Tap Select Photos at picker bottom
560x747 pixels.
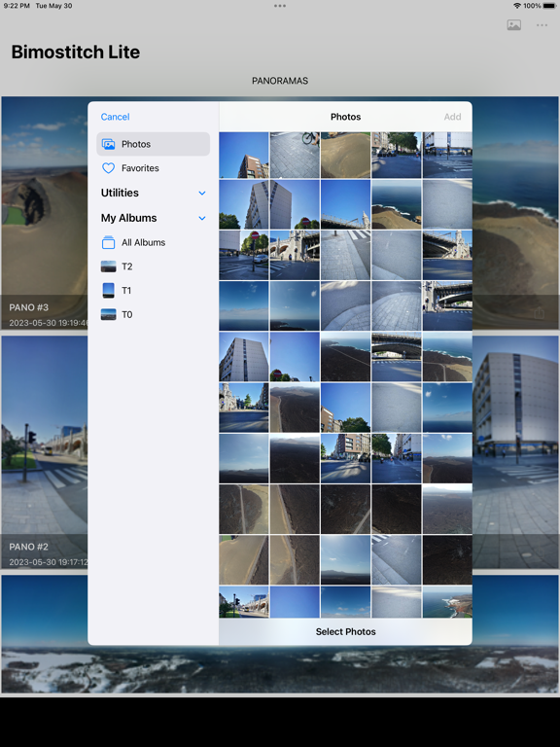coord(346,631)
